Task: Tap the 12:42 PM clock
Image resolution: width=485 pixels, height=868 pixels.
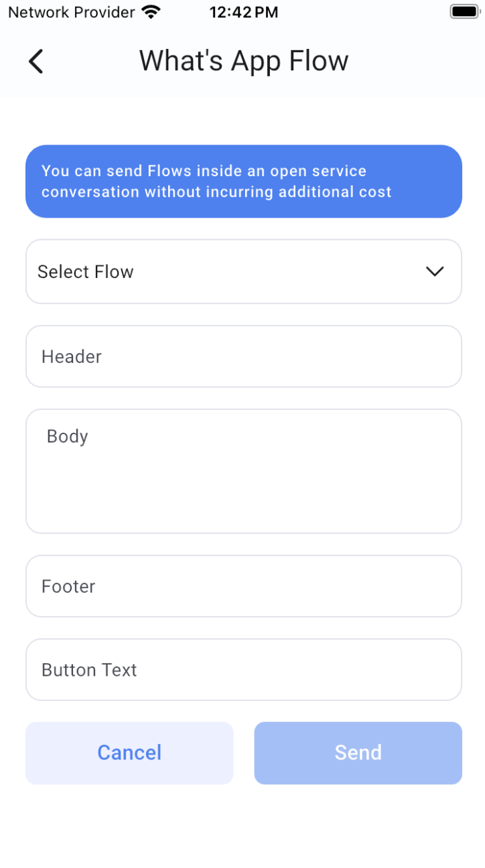Action: 243,12
